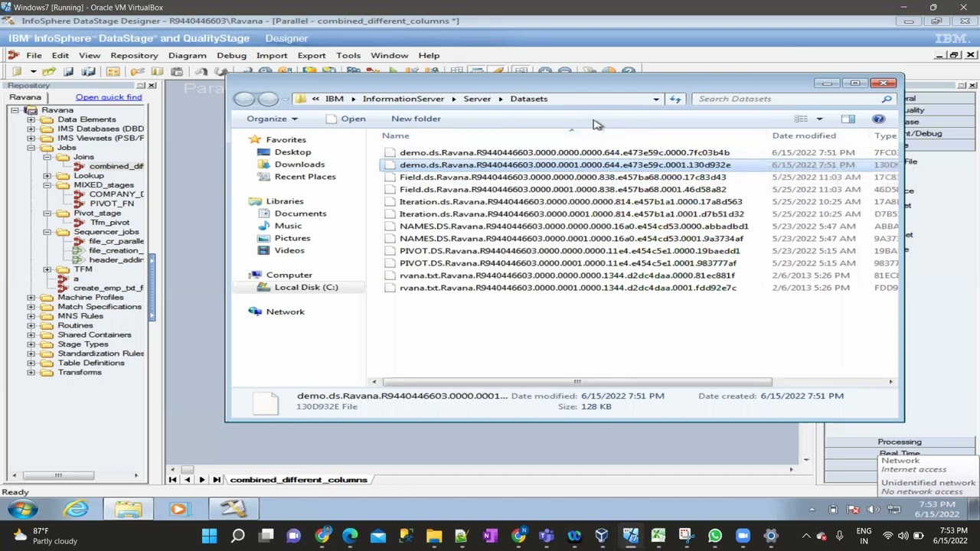Open the Repository menu
The image size is (980, 551).
(134, 55)
